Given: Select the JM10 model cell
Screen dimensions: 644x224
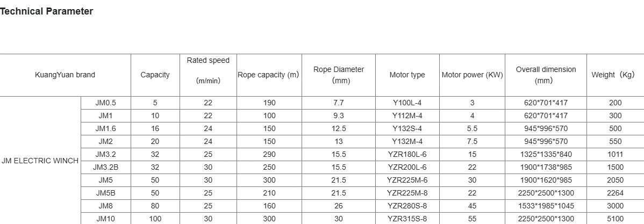Looking at the screenshot, I should click(106, 219).
